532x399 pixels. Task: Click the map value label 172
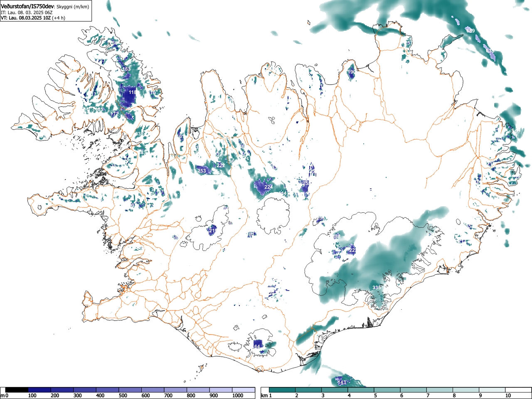point(115,114)
